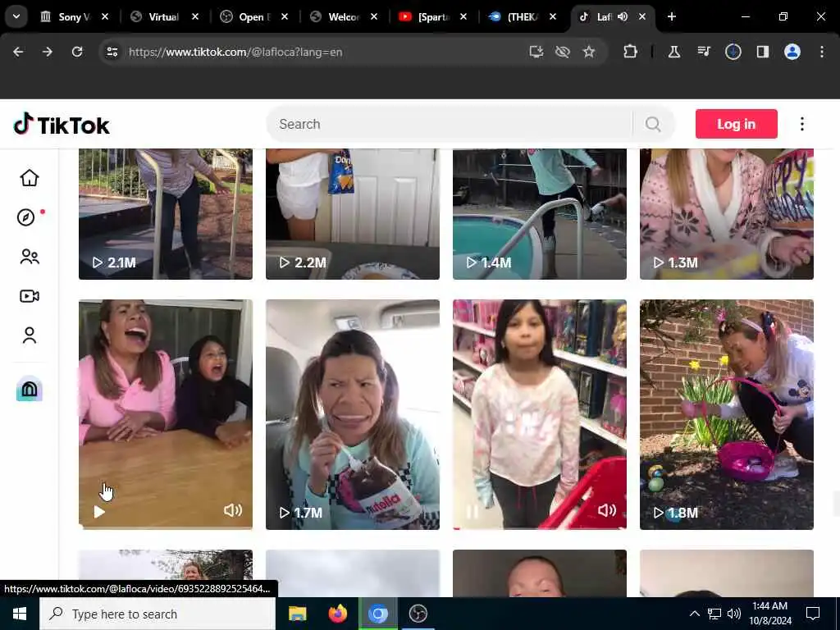Reload the TikTok page
Viewport: 840px width, 630px height.
(x=77, y=52)
